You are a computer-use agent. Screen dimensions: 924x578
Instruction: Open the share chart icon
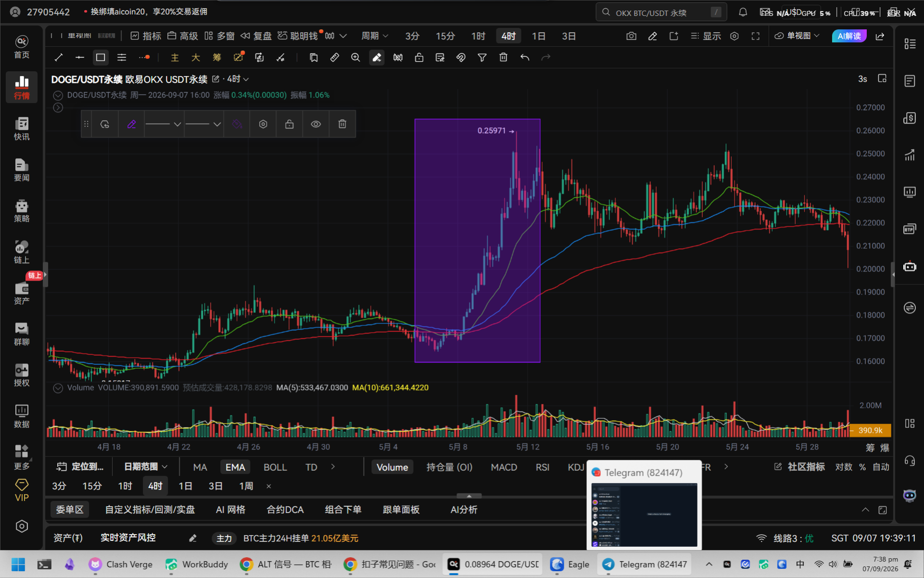pyautogui.click(x=880, y=36)
